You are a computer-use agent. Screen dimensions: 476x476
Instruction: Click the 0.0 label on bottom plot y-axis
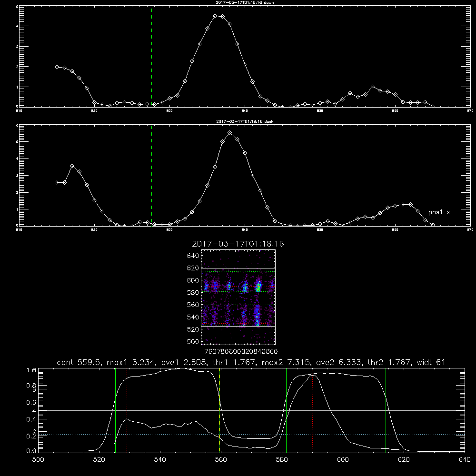coord(31,451)
